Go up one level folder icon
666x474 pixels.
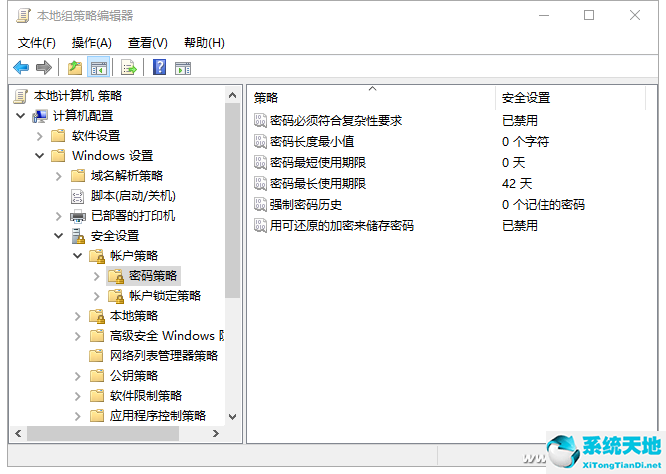pos(75,68)
